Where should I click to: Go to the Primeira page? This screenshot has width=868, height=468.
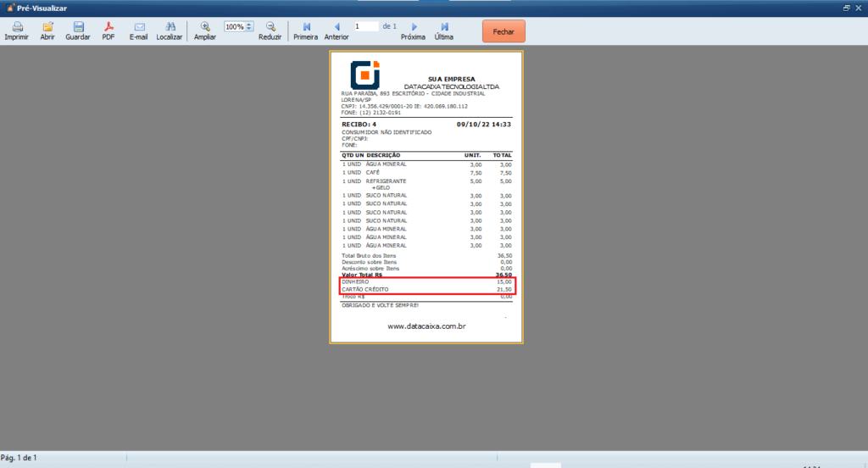pos(306,31)
